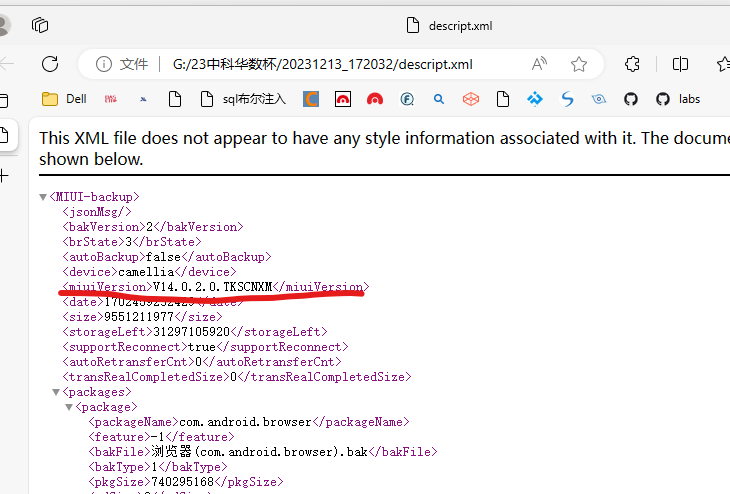Click the autoRetransferCnt line

(202, 362)
